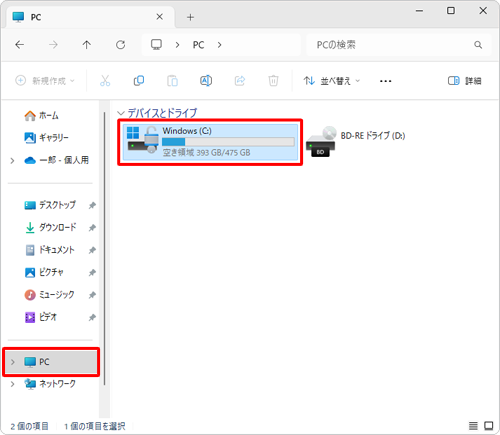Expand the PC tree node

pyautogui.click(x=13, y=362)
